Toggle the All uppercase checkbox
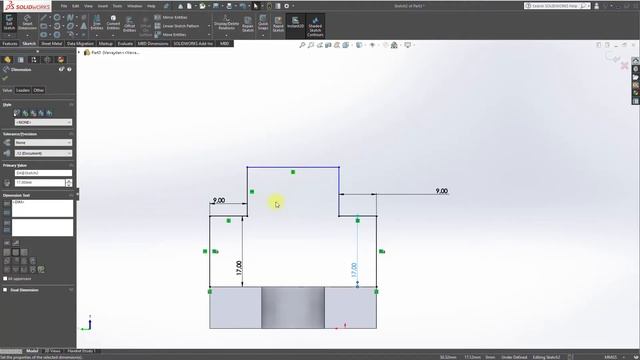The height and width of the screenshot is (360, 640). tap(5, 279)
